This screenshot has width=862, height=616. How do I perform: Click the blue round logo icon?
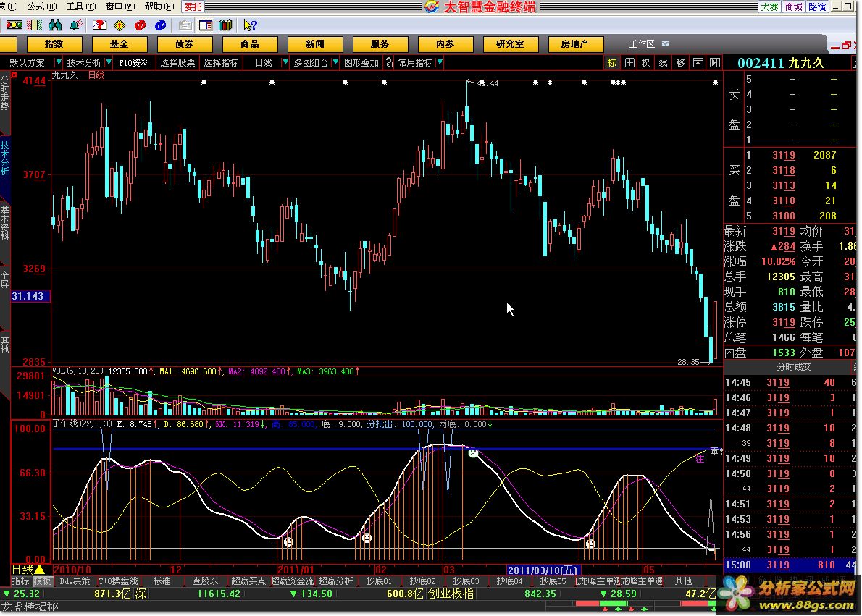pyautogui.click(x=161, y=25)
